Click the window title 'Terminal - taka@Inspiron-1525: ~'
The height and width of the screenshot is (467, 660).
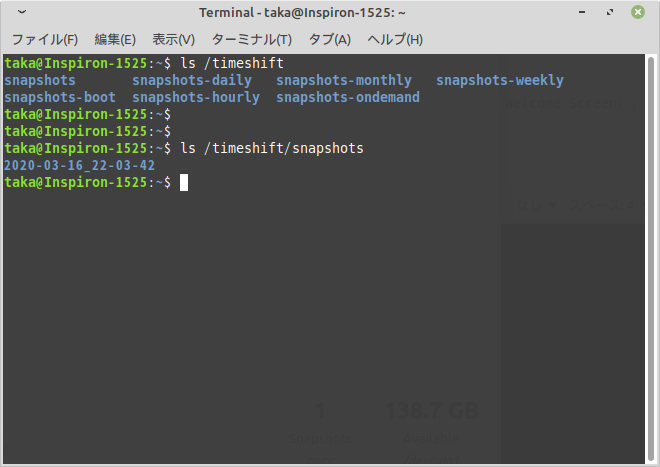[x=302, y=13]
